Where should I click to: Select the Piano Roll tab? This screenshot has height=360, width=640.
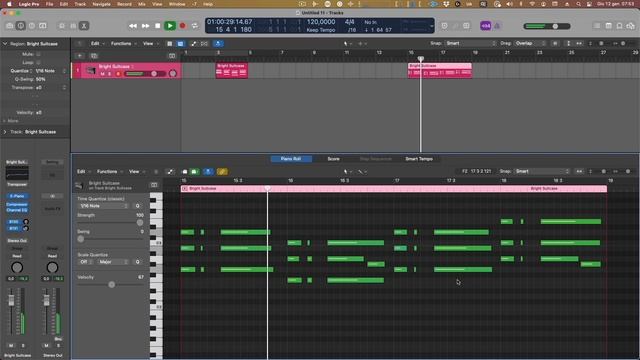pyautogui.click(x=291, y=159)
